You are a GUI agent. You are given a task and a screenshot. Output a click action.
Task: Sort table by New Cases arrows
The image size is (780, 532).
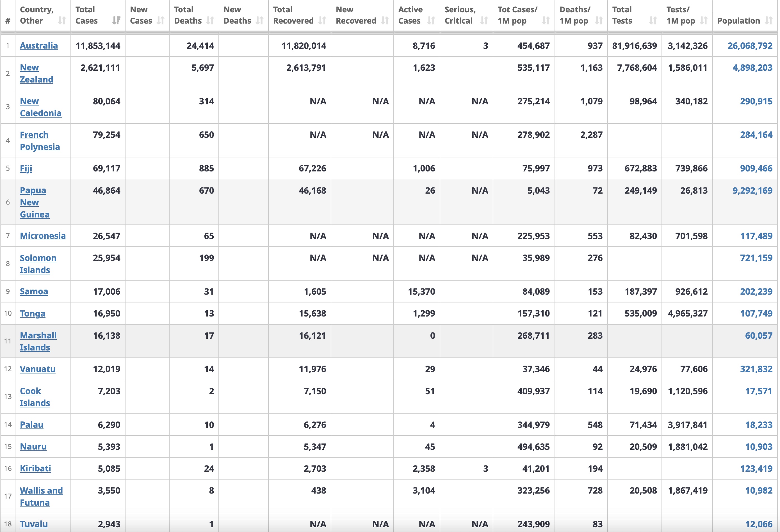tap(161, 21)
